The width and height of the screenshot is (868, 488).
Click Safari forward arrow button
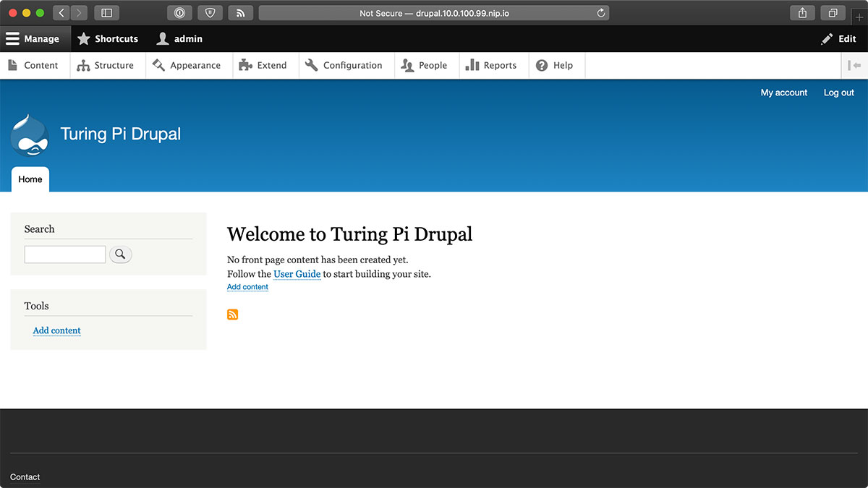tap(79, 13)
